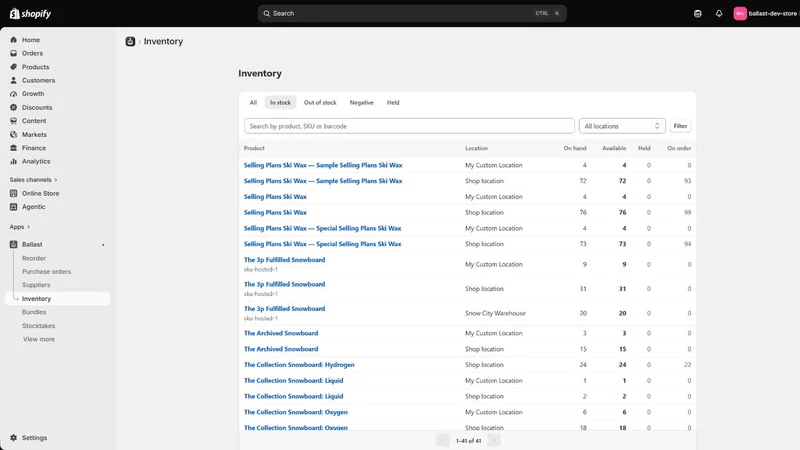Image resolution: width=800 pixels, height=450 pixels.
Task: Click the Snow City Warehouse location cell
Action: [x=495, y=313]
